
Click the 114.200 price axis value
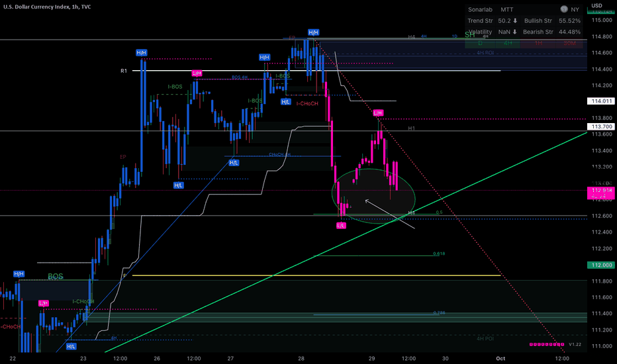pos(602,85)
